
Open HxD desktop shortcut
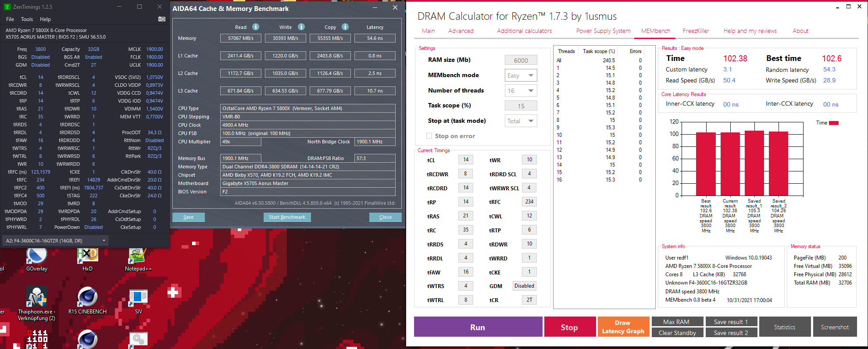coord(87,260)
